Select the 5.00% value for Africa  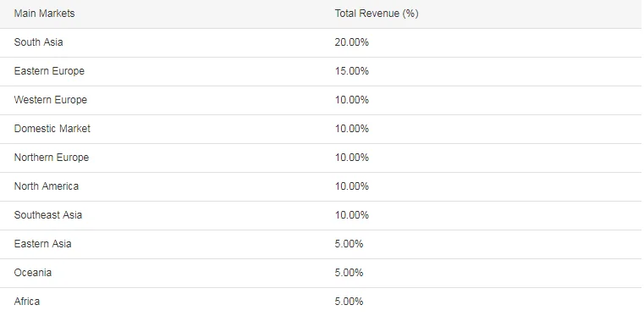350,302
